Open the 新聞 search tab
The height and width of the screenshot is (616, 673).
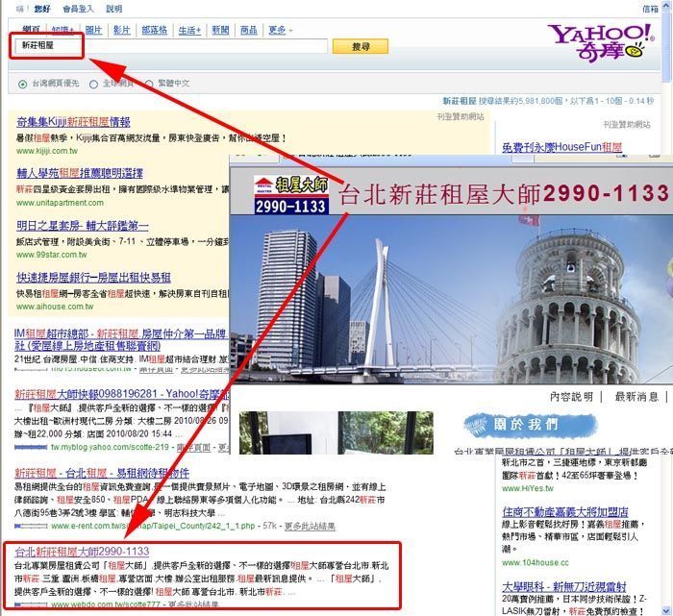pos(220,30)
